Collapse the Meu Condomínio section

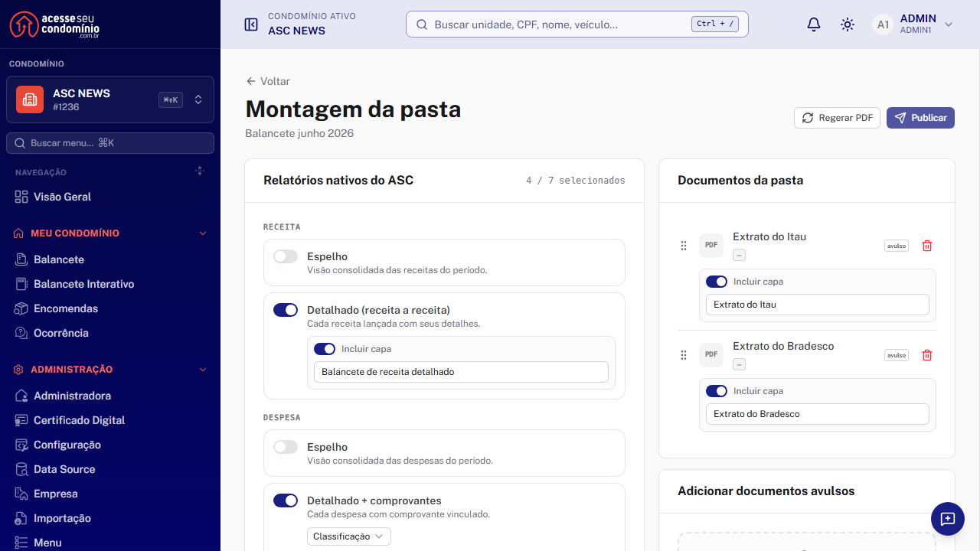(x=203, y=233)
